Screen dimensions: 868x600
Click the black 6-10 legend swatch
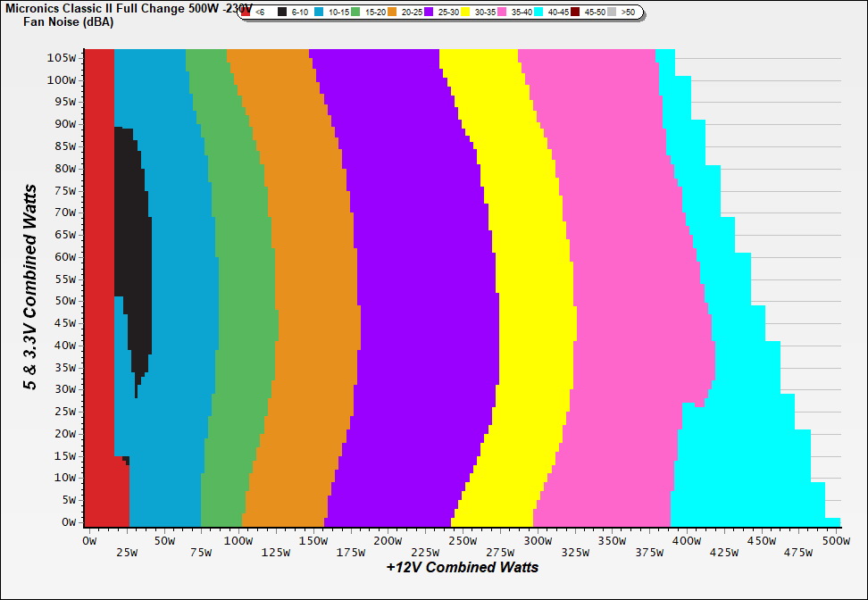tap(283, 12)
